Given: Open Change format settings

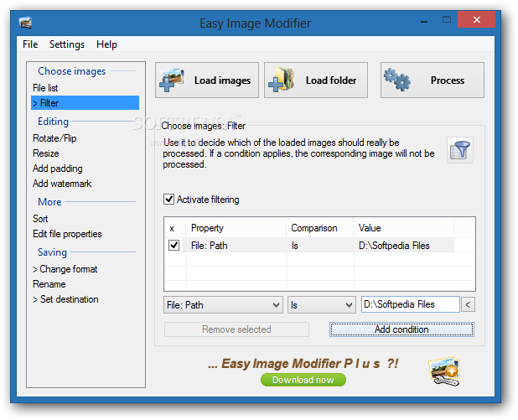Looking at the screenshot, I should coord(65,269).
